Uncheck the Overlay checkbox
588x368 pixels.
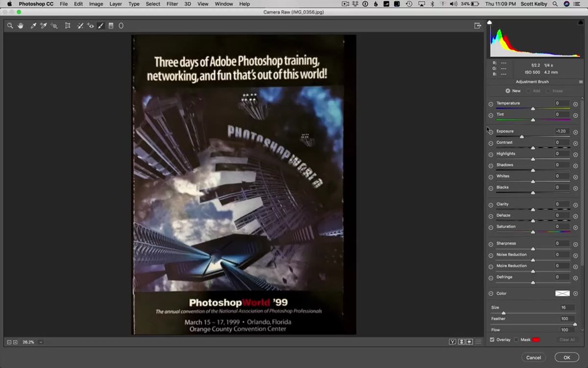pos(492,340)
